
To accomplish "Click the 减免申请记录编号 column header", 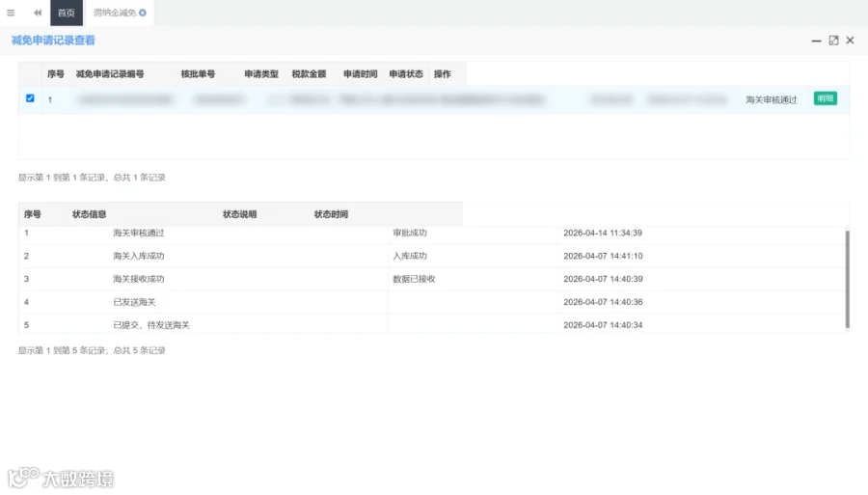I will click(110, 74).
